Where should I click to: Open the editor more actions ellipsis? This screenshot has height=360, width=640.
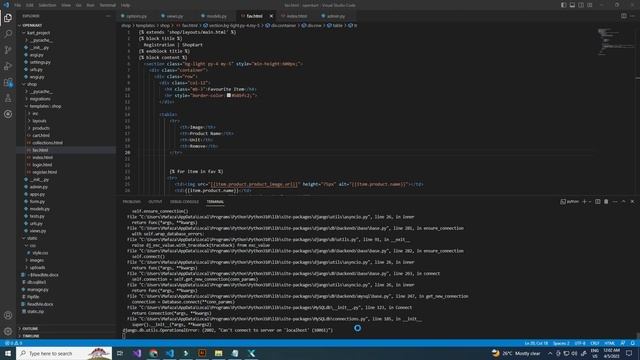632,16
